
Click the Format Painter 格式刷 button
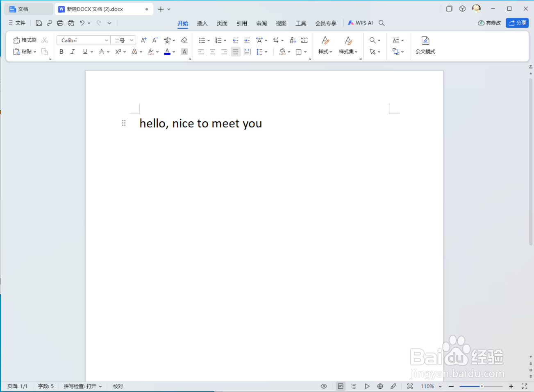click(25, 40)
